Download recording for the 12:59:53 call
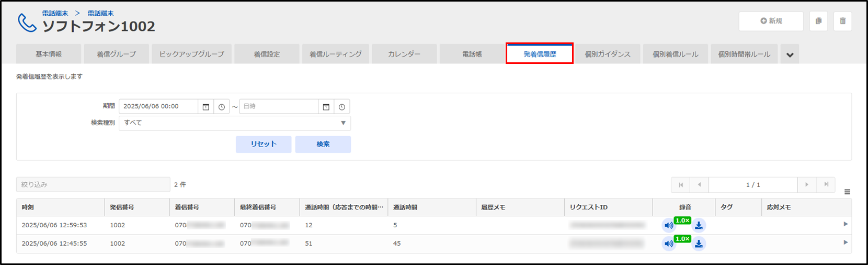Screen dimensions: 868x265 click(699, 226)
